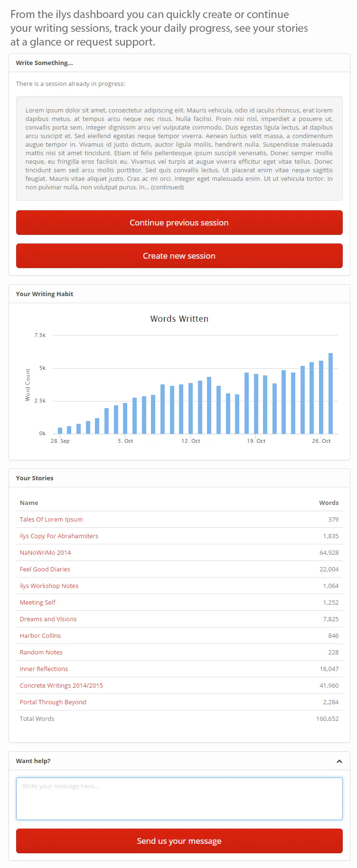Open the Feel Good Diaries story
This screenshot has height=868, width=357.
pyautogui.click(x=45, y=569)
